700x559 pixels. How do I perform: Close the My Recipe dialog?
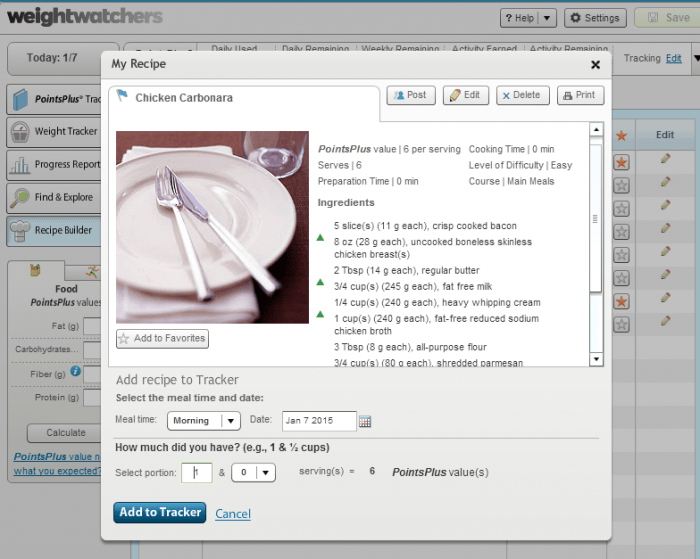coord(595,64)
